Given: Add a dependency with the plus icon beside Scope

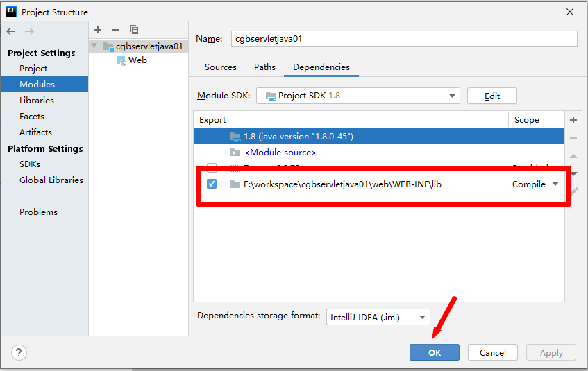Looking at the screenshot, I should coord(573,120).
